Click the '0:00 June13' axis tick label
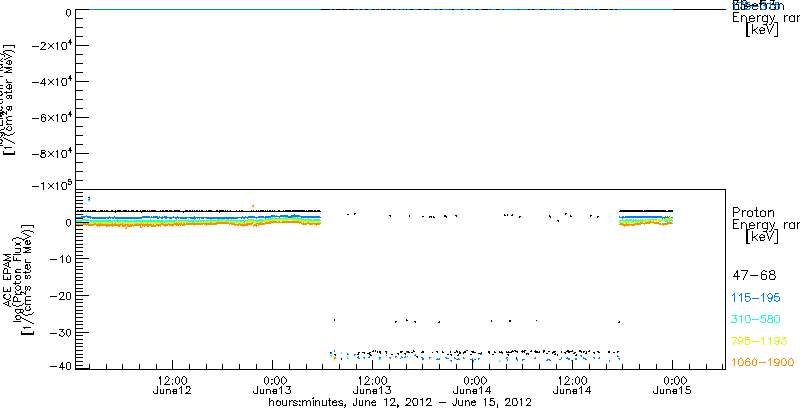This screenshot has height=410, width=800. tap(273, 385)
